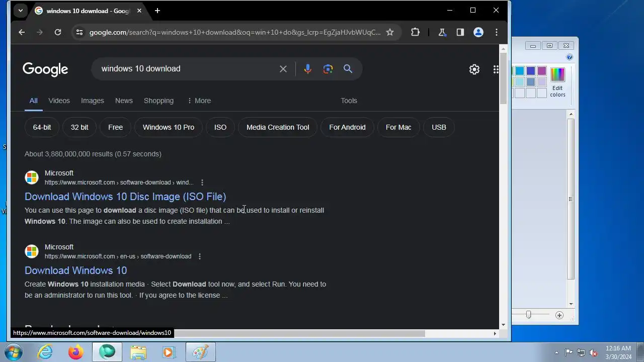Switch to the Shopping tab
This screenshot has height=362, width=644.
coord(158,101)
